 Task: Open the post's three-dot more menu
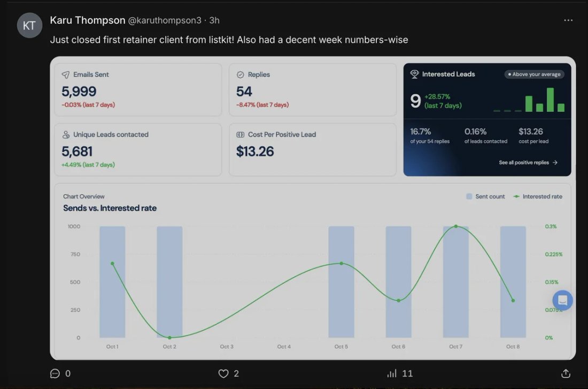[x=568, y=20]
